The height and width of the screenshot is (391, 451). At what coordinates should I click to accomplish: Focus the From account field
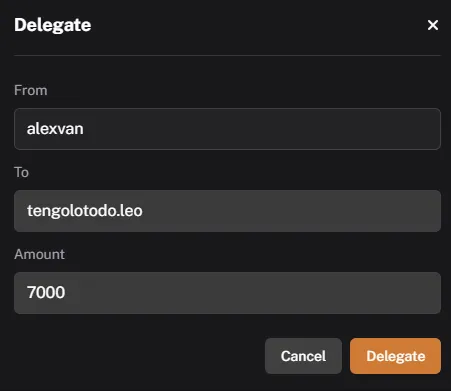pyautogui.click(x=227, y=129)
